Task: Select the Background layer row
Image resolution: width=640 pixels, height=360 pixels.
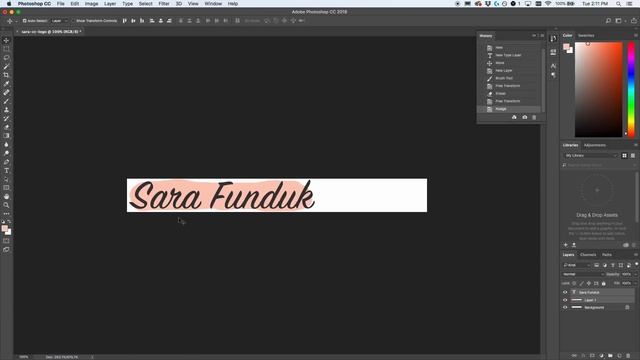Action: (598, 307)
